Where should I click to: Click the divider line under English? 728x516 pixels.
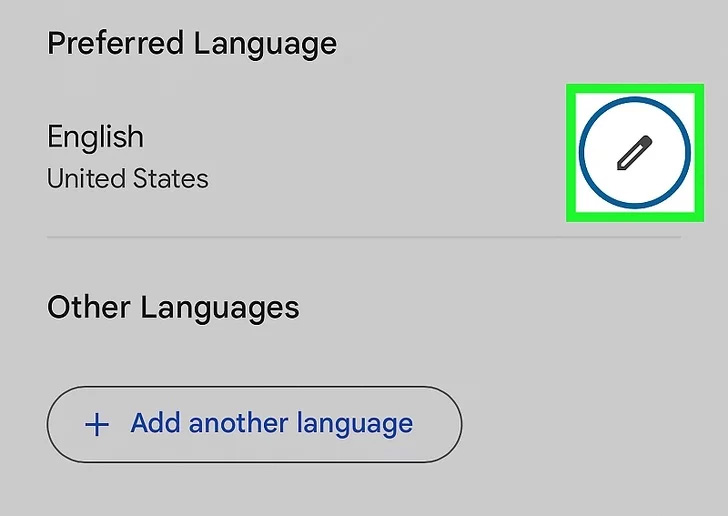point(363,237)
